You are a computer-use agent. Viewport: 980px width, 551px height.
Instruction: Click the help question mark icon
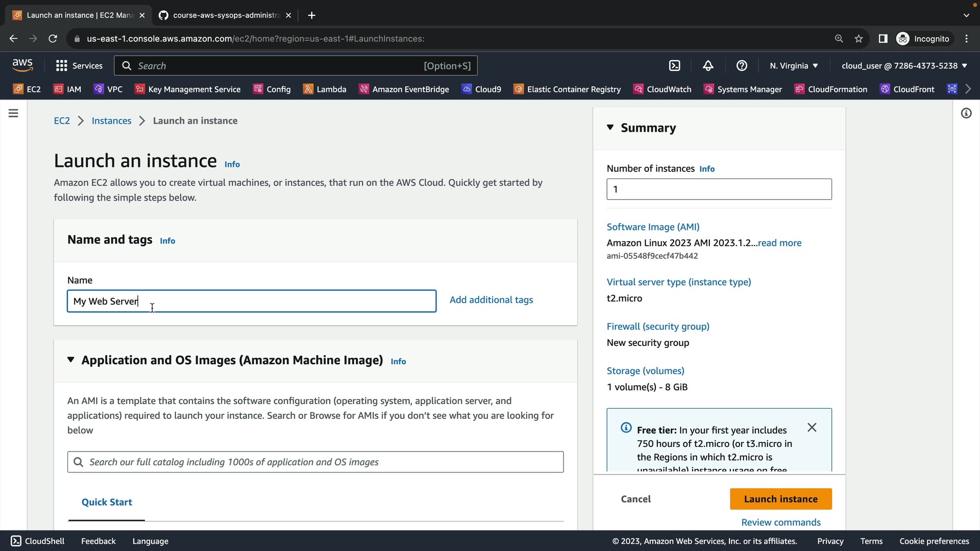(x=742, y=66)
